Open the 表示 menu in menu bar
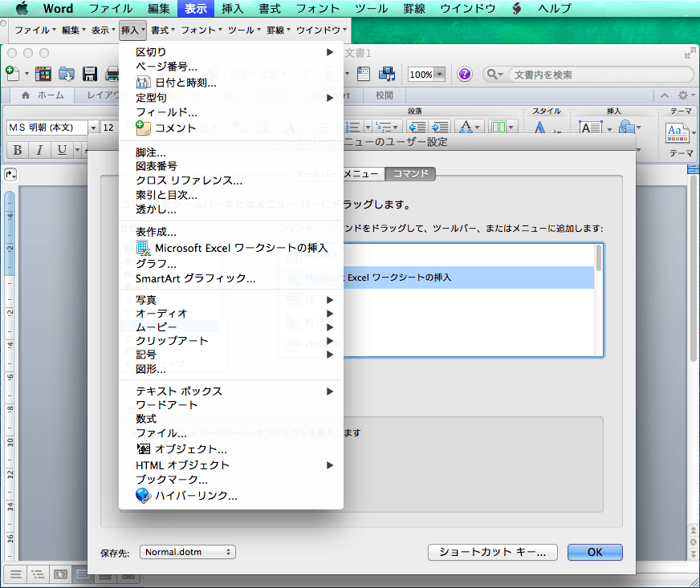The height and width of the screenshot is (588, 700). pyautogui.click(x=196, y=9)
